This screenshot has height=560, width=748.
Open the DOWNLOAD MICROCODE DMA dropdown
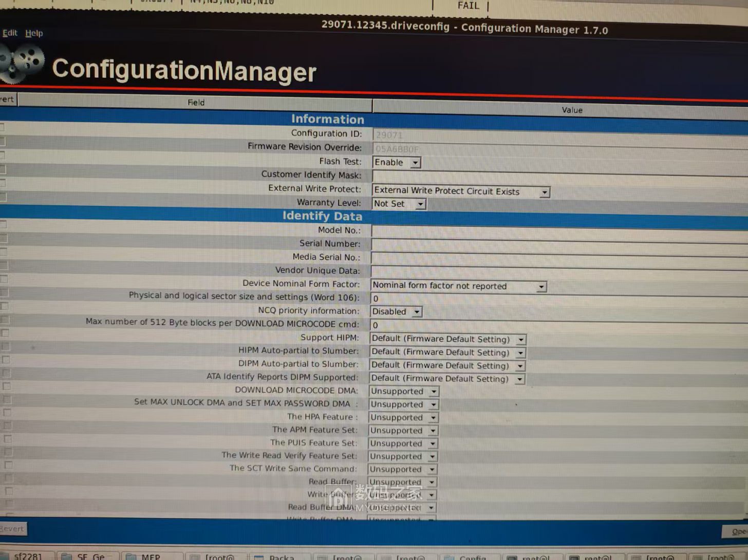(x=404, y=391)
